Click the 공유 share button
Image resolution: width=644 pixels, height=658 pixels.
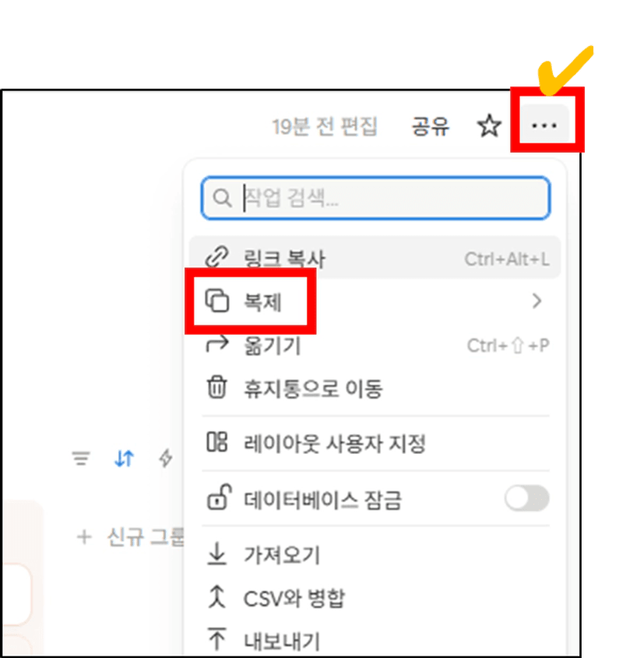(430, 126)
